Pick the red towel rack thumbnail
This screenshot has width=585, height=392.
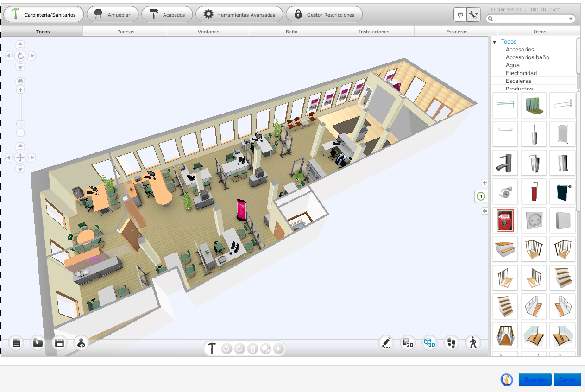pyautogui.click(x=534, y=191)
